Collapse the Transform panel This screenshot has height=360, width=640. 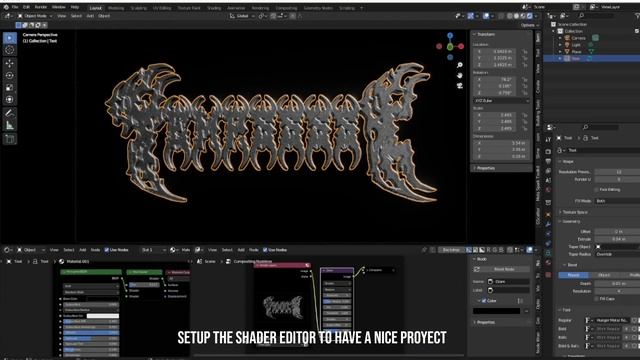[x=485, y=35]
